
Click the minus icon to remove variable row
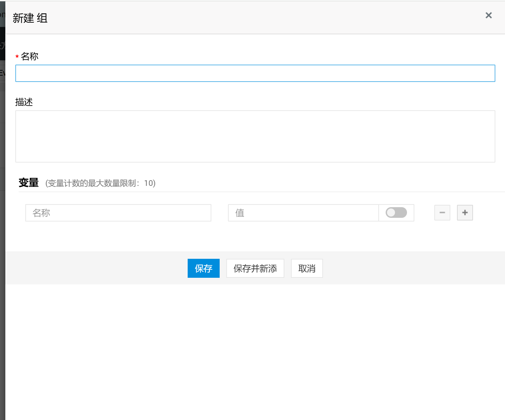coord(442,213)
